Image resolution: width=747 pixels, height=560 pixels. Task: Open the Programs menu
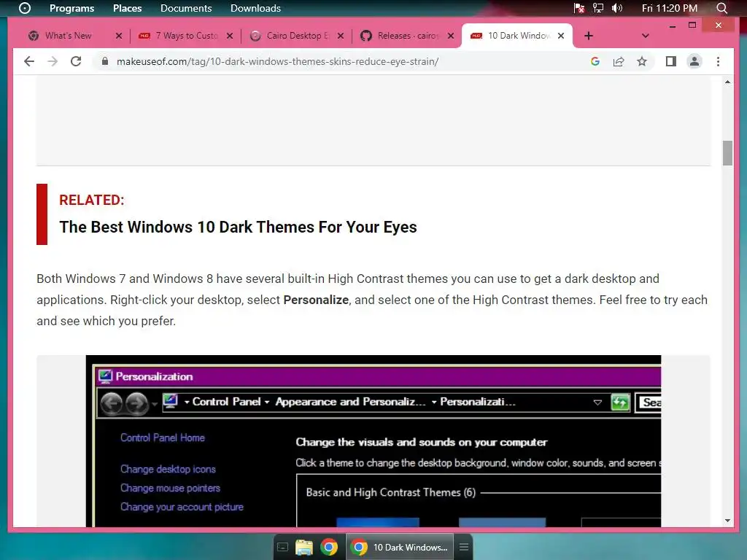pyautogui.click(x=72, y=8)
